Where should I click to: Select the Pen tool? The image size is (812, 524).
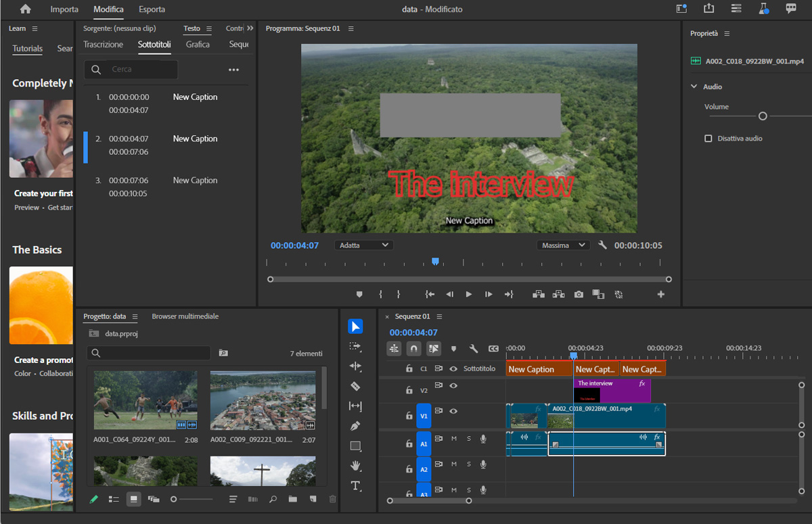coord(355,426)
